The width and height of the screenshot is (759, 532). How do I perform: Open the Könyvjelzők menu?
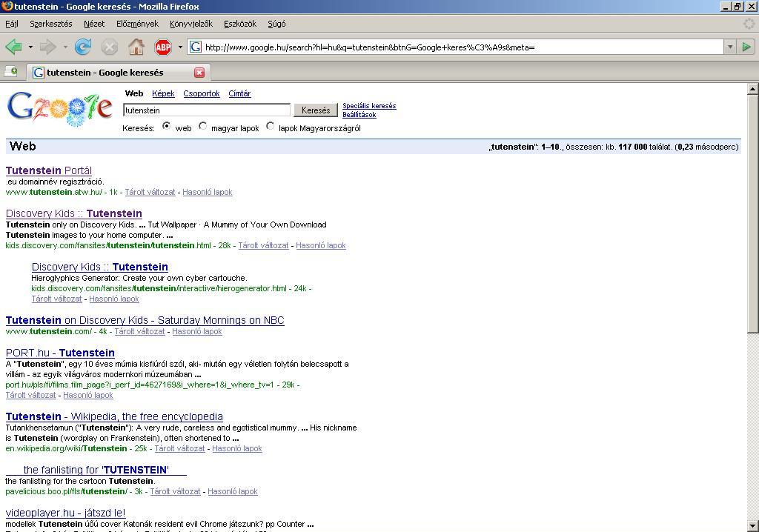click(191, 24)
